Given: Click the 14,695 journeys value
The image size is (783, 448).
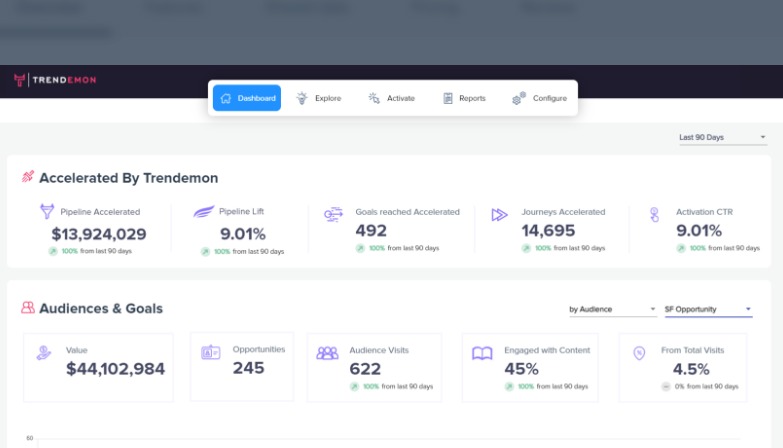Looking at the screenshot, I should pos(548,231).
